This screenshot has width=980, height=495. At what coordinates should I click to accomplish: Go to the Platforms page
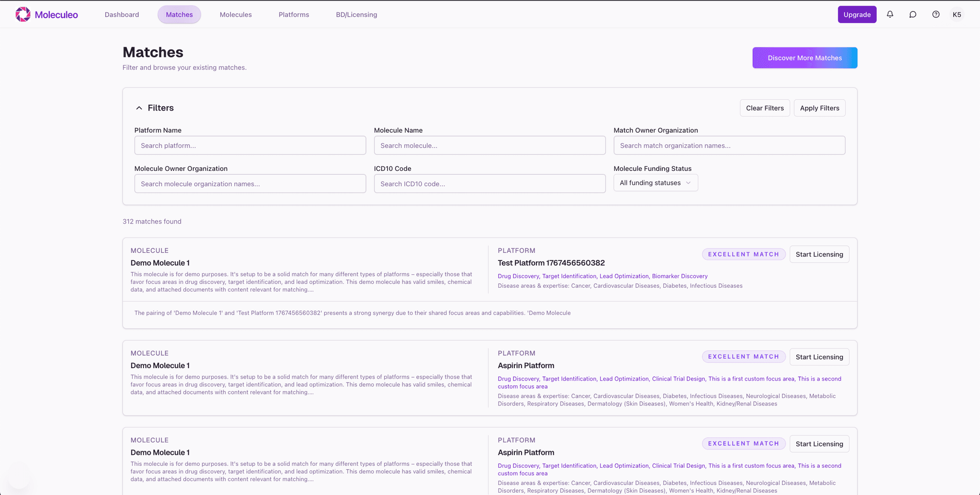(293, 14)
